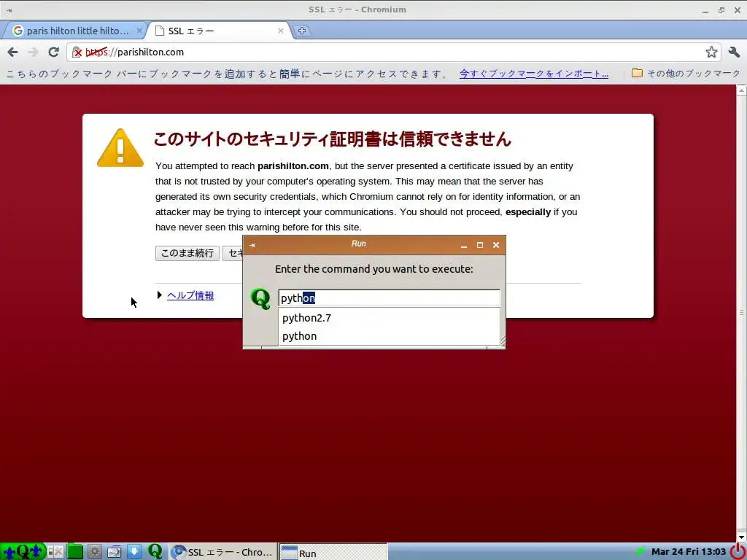The width and height of the screenshot is (747, 560).
Task: Click the Run dialog pin icon
Action: click(252, 245)
